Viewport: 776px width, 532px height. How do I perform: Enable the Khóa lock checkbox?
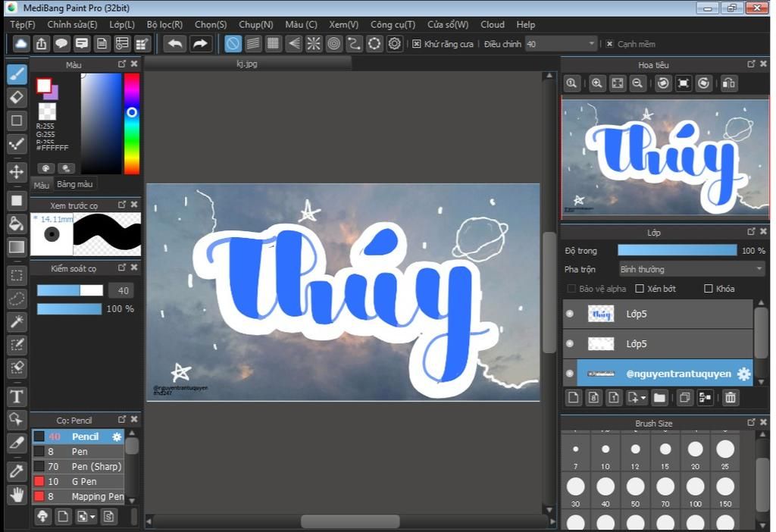click(709, 289)
